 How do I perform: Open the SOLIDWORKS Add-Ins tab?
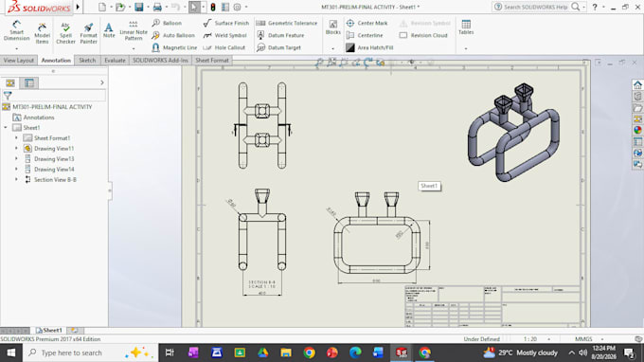[x=160, y=61]
